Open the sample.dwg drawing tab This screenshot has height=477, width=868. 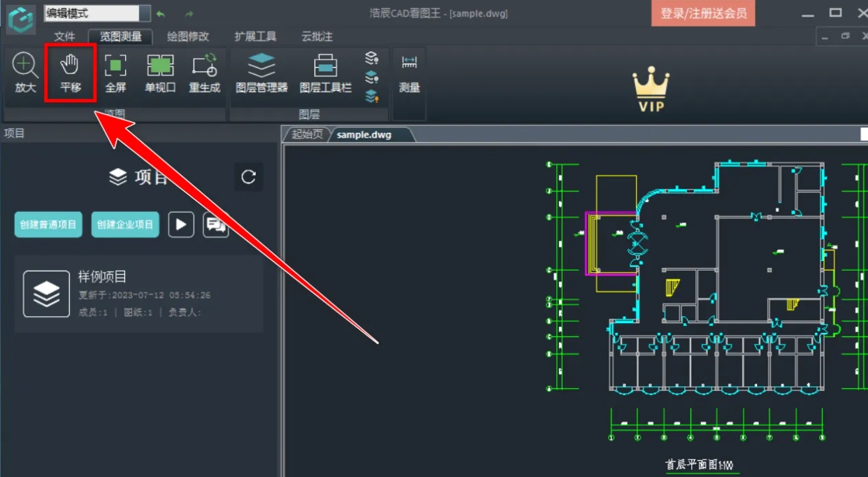363,135
